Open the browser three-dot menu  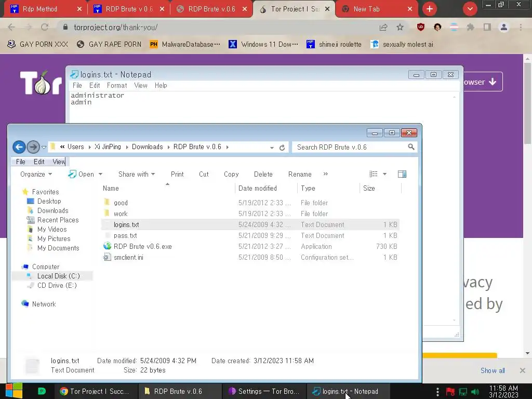tap(521, 27)
